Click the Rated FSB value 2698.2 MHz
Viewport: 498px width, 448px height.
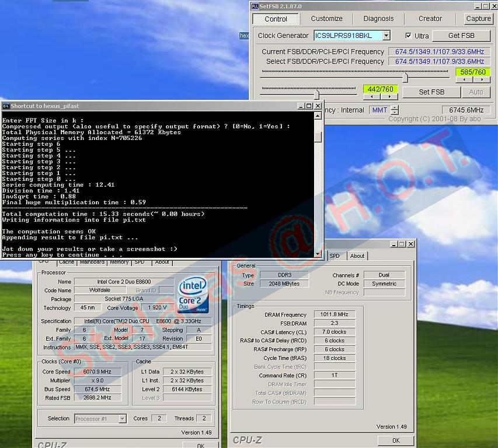click(x=97, y=398)
